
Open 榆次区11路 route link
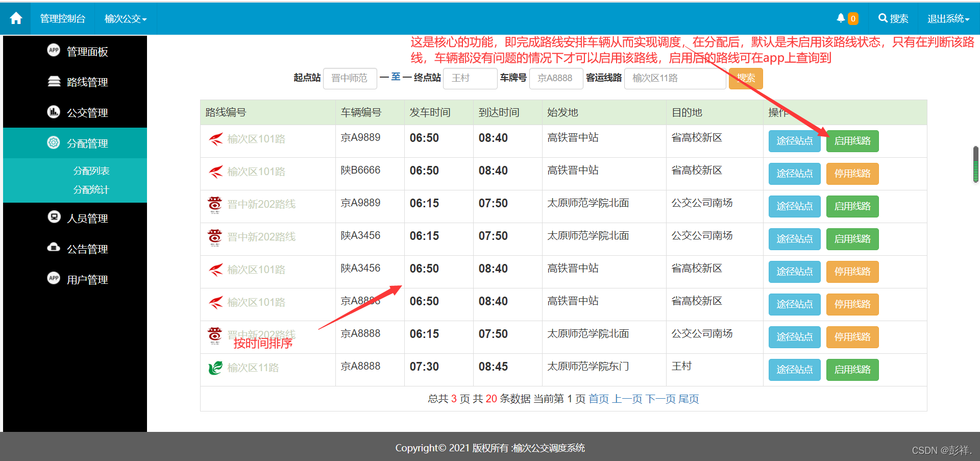[253, 368]
